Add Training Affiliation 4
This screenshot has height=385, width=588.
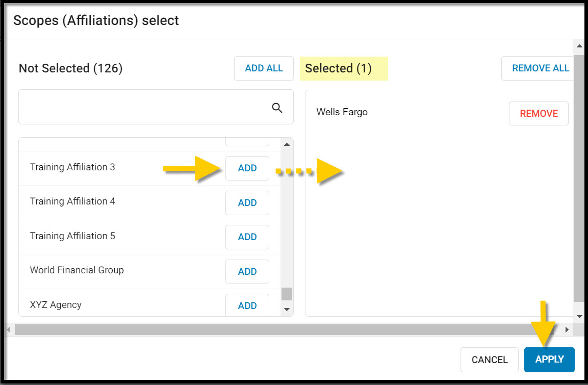click(x=247, y=203)
